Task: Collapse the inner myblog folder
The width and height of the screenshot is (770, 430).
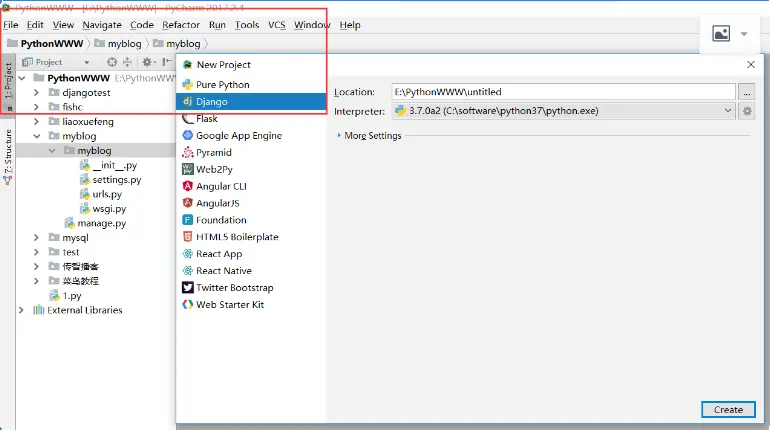Action: tap(52, 151)
